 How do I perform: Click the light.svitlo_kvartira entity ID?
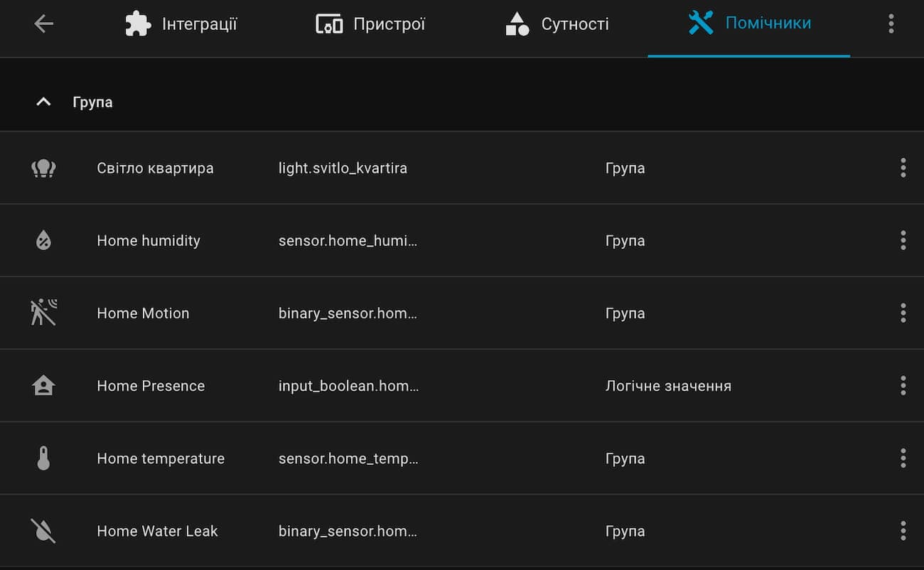(343, 168)
